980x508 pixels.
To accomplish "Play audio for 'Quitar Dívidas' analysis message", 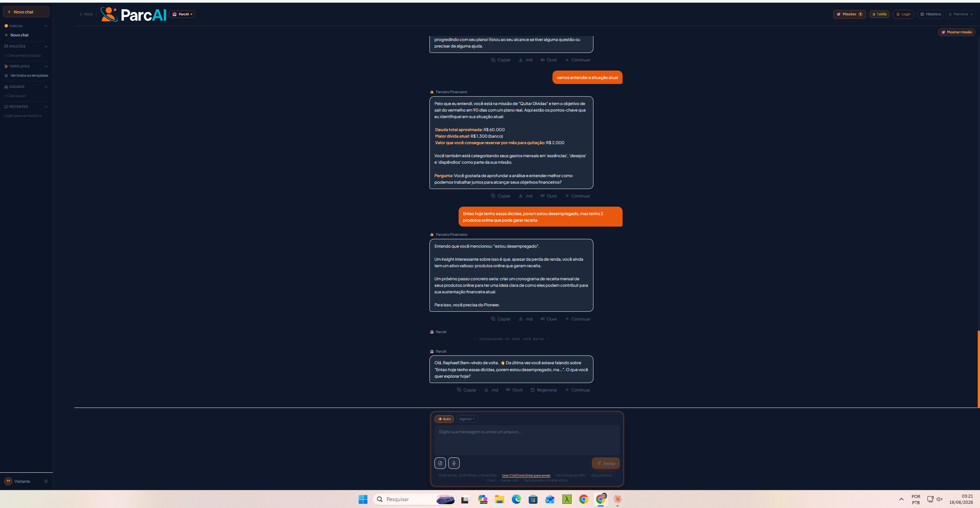I will click(549, 196).
